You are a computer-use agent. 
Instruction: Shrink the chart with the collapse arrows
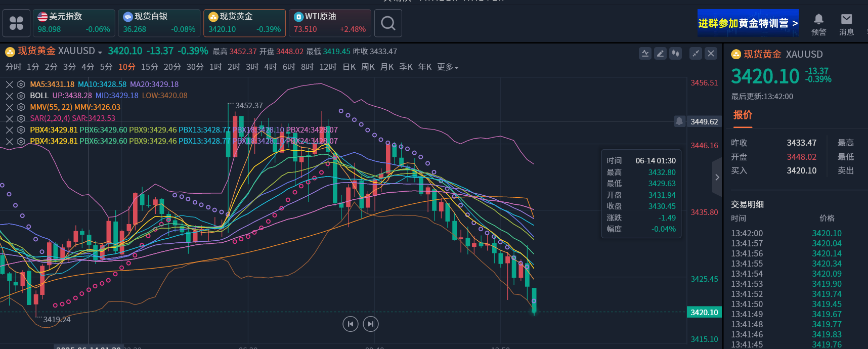click(x=696, y=53)
